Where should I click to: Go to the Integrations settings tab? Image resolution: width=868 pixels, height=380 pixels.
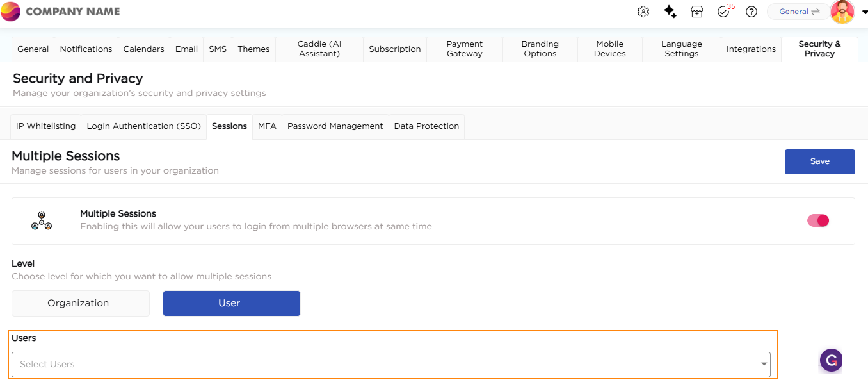[751, 49]
